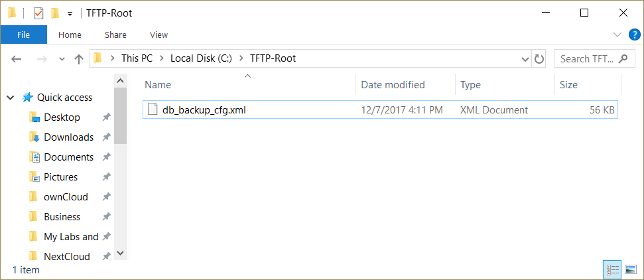Screen dimensions: 644x280
Task: Open Recent locations dropdown arrow
Action: 62,58
